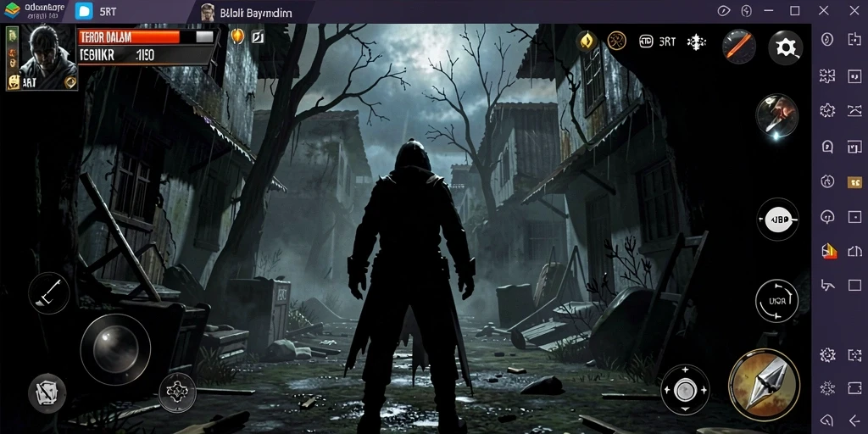This screenshot has height=434, width=868.
Task: Tap the white JBP circle button
Action: 778,220
